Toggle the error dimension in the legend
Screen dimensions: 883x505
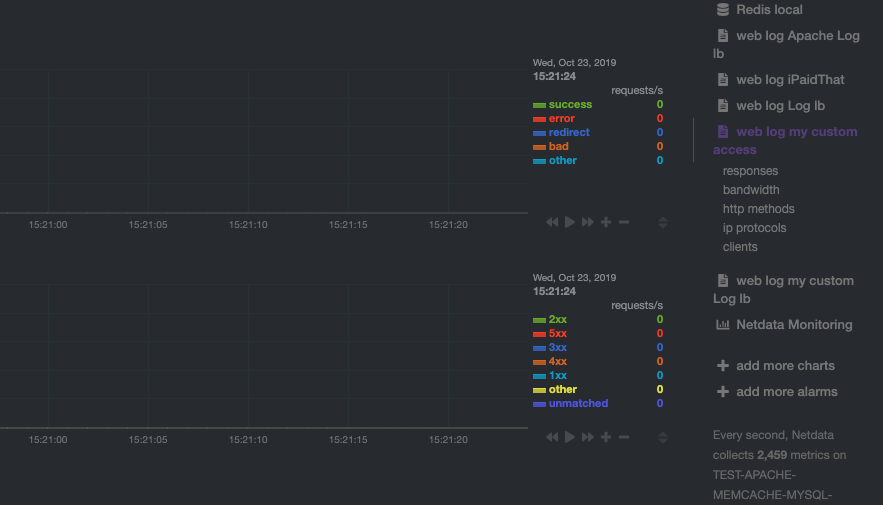561,118
